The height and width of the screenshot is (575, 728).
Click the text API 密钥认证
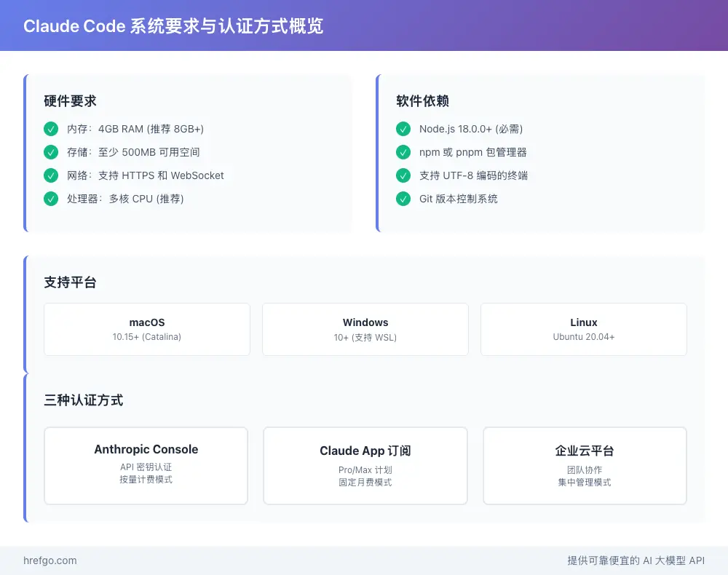click(146, 467)
